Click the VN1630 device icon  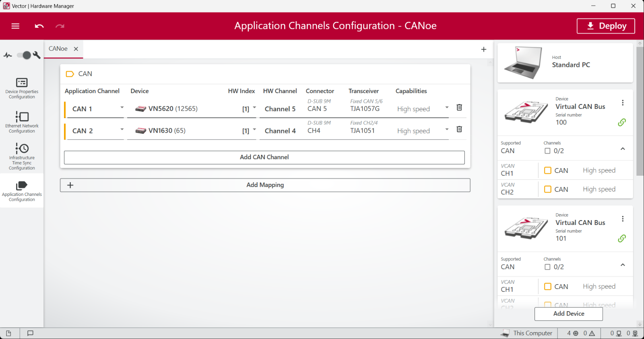[140, 131]
